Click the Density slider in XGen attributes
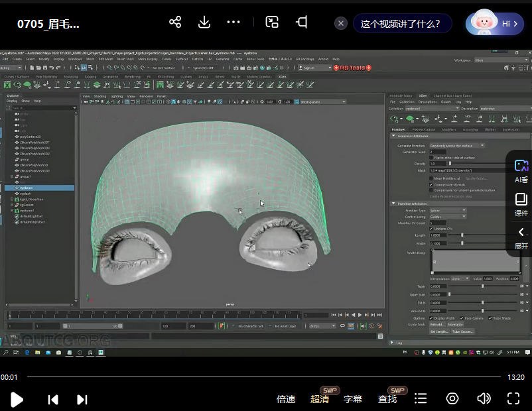 tap(451, 163)
